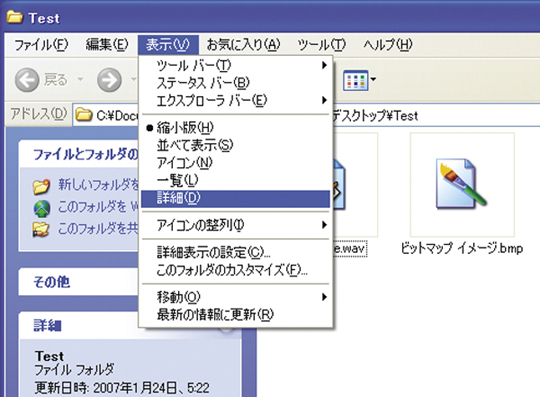This screenshot has height=397, width=540.
Task: Click the このフォルダを Web publish link
Action: [98, 207]
